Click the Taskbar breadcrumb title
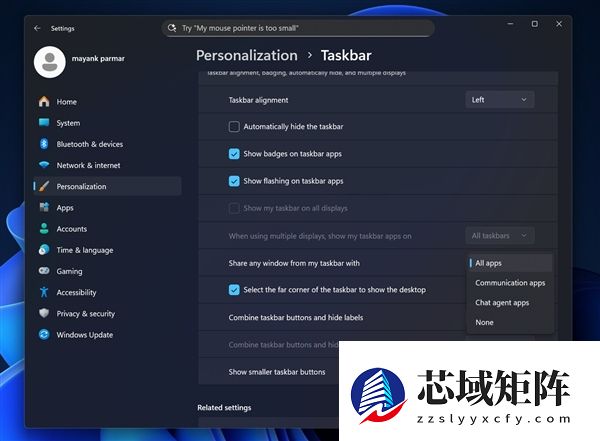600x441 pixels. [346, 56]
